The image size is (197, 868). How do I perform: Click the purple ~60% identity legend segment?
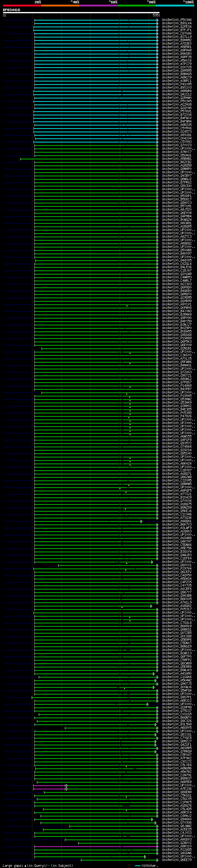point(99,6)
